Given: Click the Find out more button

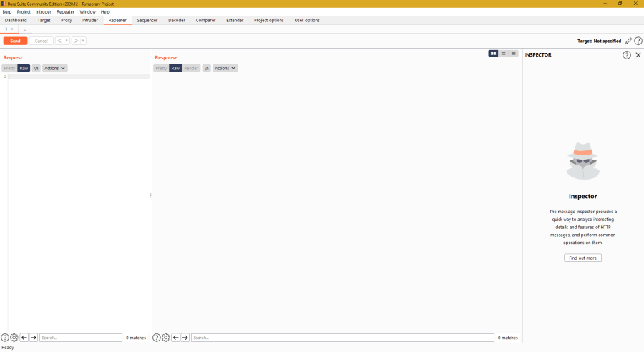Looking at the screenshot, I should tap(582, 258).
